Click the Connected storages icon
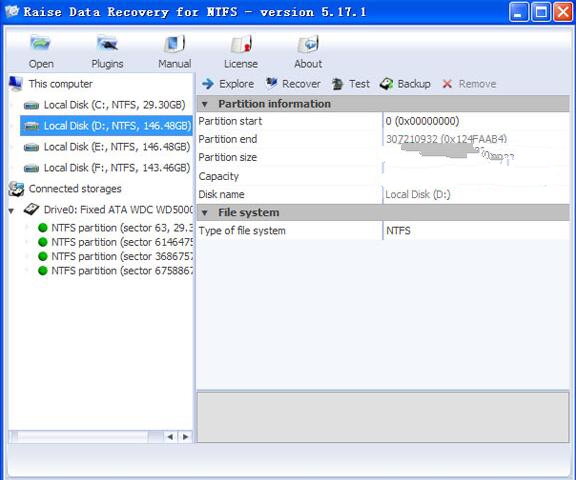The image size is (576, 480). click(16, 189)
